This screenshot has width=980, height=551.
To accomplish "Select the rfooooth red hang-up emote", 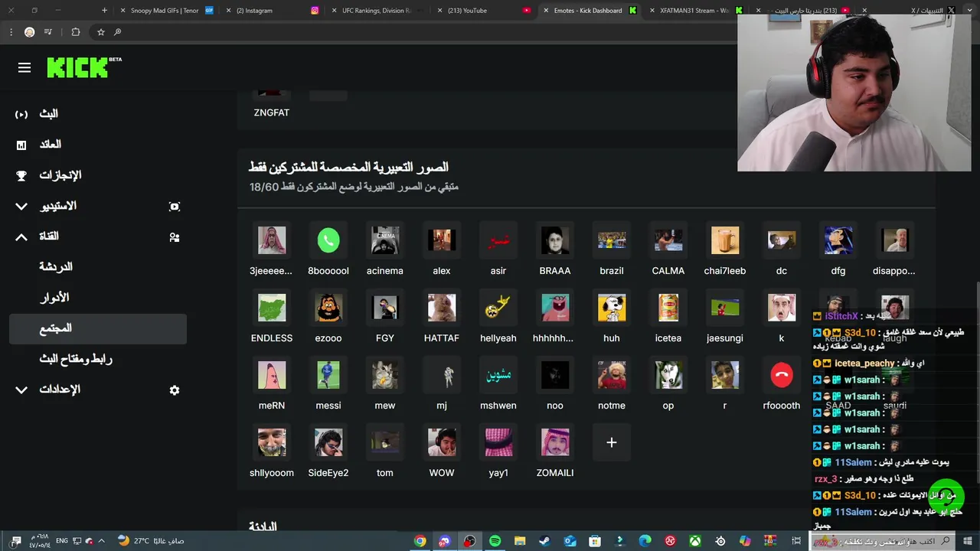I will tap(782, 375).
